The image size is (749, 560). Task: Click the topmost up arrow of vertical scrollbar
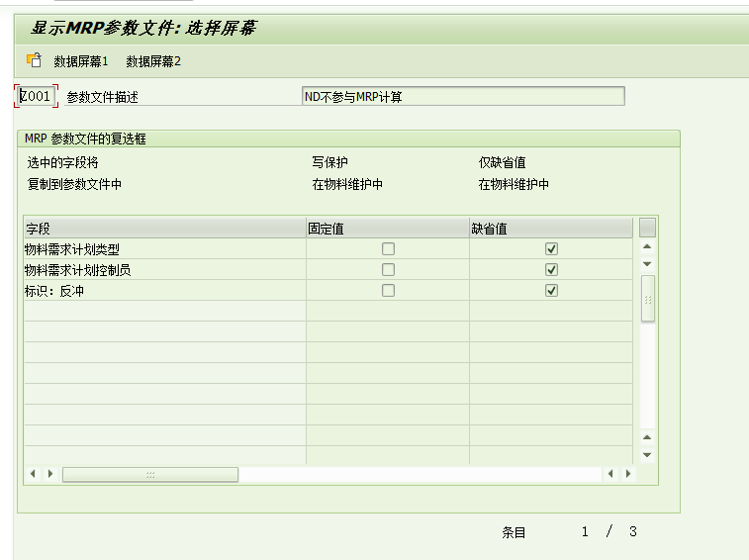coord(647,246)
